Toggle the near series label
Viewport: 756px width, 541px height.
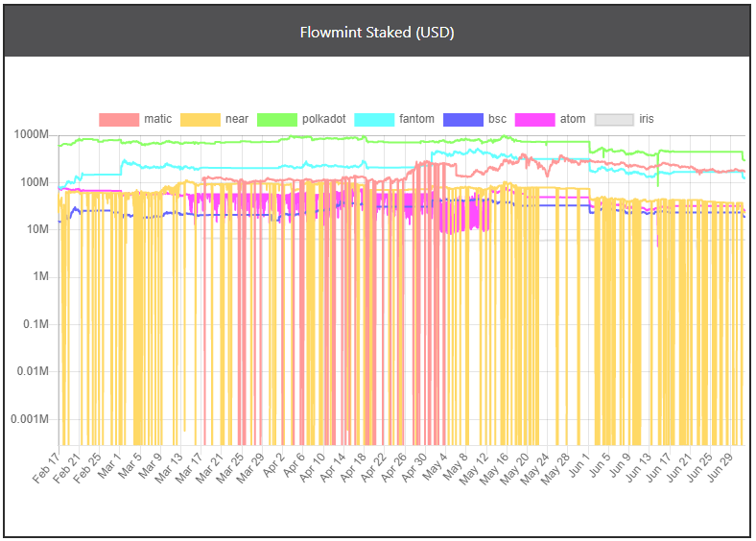pos(237,119)
